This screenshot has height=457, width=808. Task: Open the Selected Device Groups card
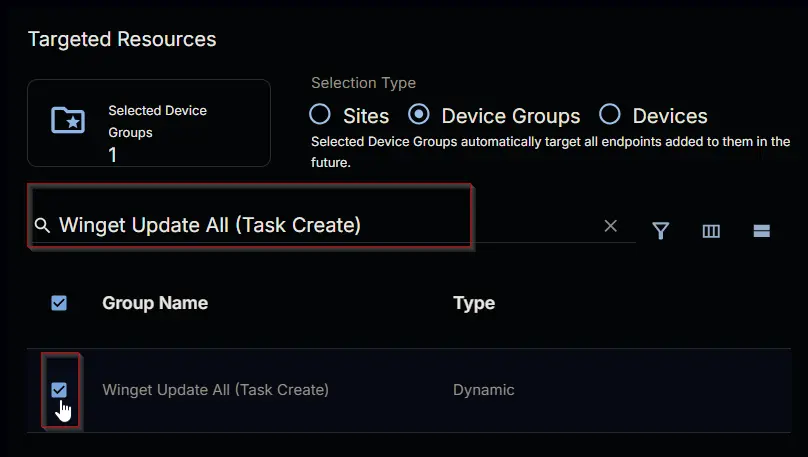tap(149, 123)
